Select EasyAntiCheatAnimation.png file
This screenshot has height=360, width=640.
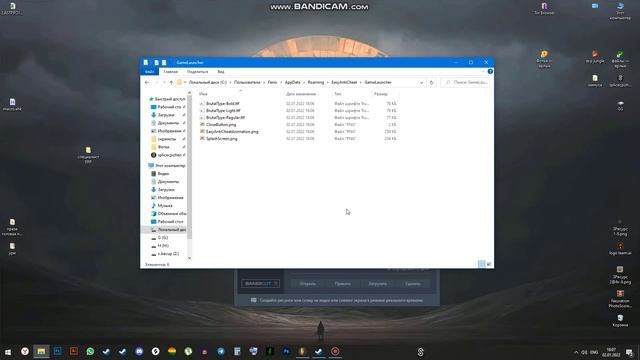coord(232,131)
